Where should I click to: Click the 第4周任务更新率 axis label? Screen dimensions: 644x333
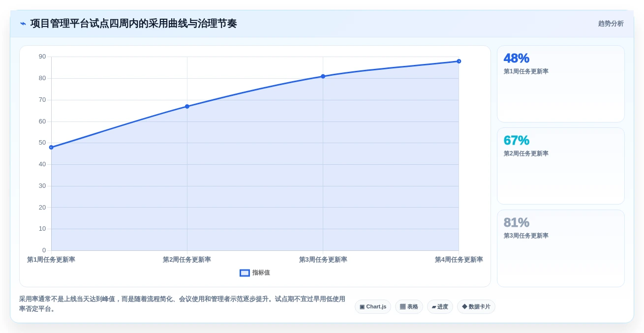click(459, 260)
